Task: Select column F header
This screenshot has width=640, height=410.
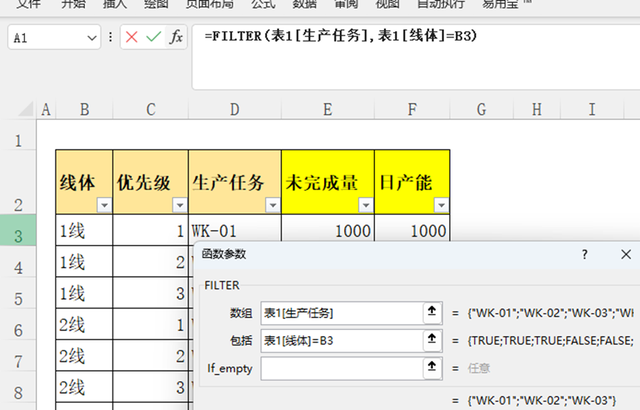Action: pos(412,109)
